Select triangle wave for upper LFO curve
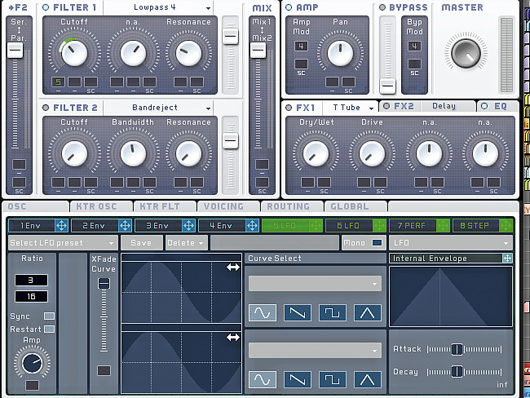Screen dimensions: 530x398 368,312
